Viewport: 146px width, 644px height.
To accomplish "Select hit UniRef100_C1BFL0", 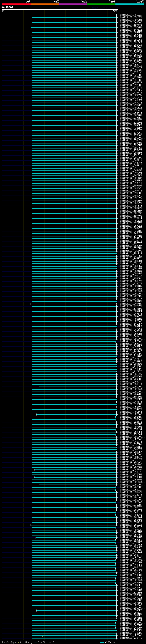I will point(131,565).
